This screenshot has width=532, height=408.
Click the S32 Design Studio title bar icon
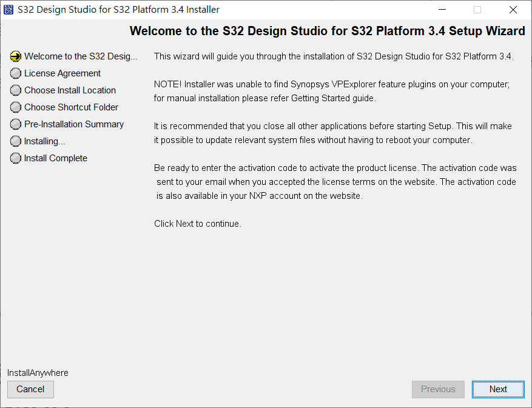tap(8, 10)
